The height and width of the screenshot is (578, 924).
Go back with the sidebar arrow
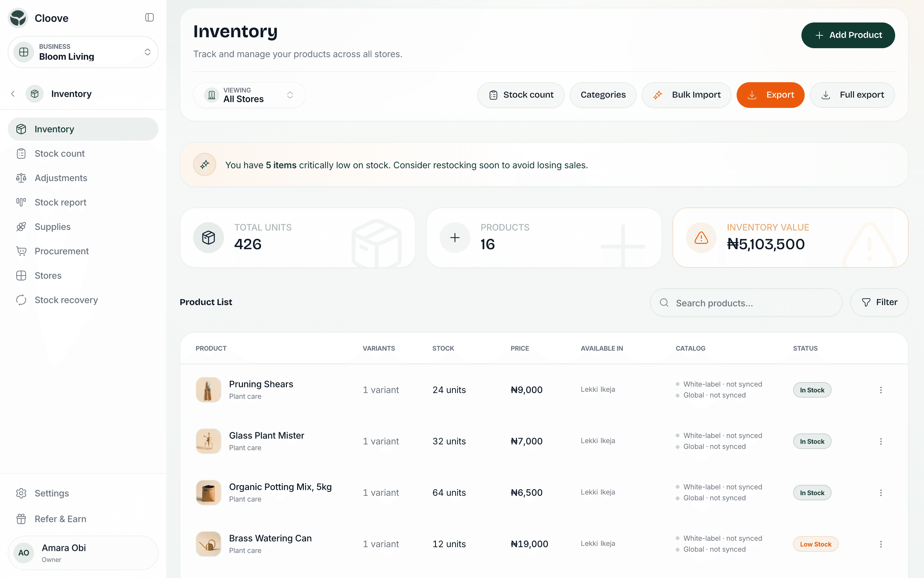(13, 94)
